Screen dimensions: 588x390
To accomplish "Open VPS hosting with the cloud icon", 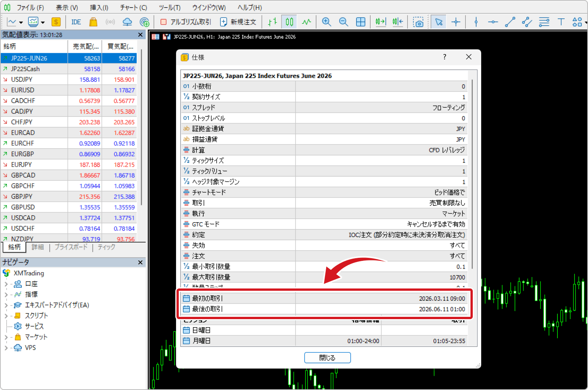I will (x=127, y=22).
